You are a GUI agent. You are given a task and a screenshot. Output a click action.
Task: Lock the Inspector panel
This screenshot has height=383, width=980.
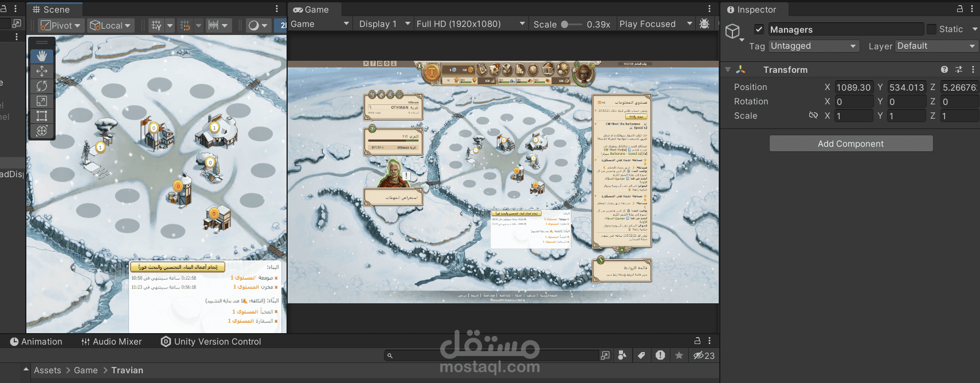pyautogui.click(x=960, y=9)
